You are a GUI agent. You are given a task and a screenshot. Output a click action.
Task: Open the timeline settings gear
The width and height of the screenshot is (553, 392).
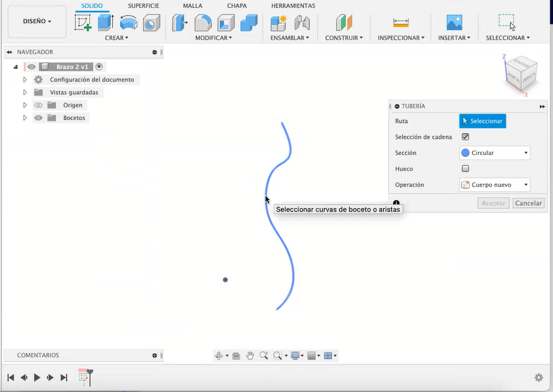[539, 378]
